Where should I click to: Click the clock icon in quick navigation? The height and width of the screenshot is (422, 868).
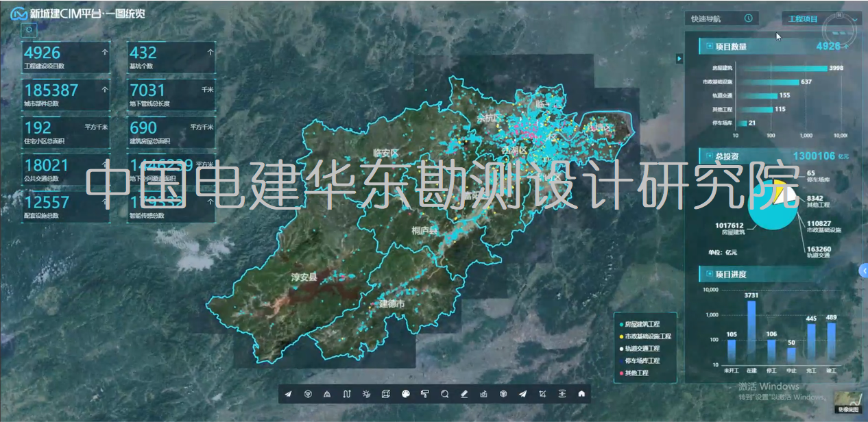pyautogui.click(x=748, y=18)
